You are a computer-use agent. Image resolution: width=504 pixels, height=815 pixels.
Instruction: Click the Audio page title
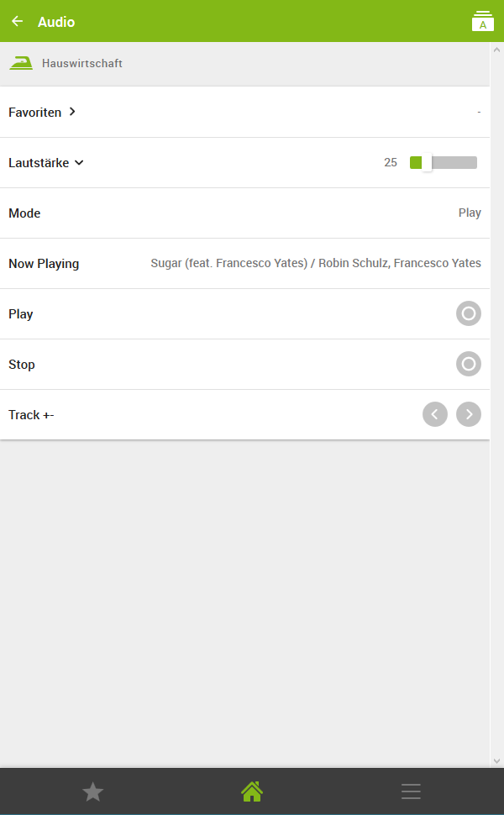point(56,22)
